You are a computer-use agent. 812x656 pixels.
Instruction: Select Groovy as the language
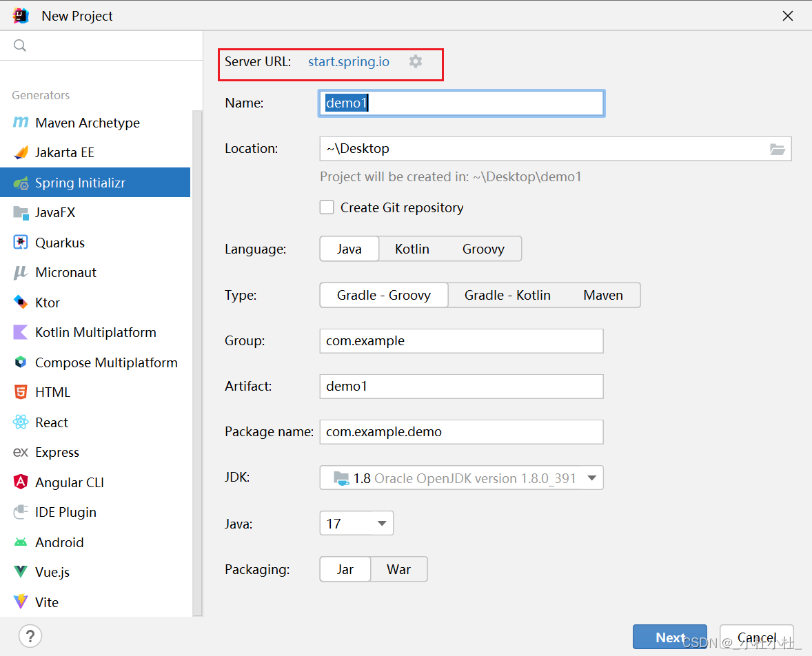[x=483, y=249]
